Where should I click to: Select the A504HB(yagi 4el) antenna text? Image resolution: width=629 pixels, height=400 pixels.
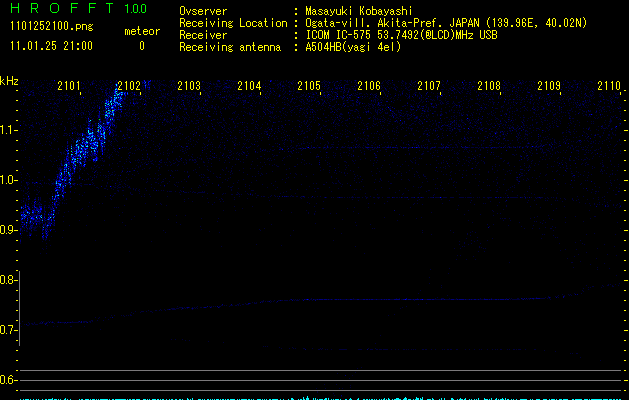click(353, 47)
